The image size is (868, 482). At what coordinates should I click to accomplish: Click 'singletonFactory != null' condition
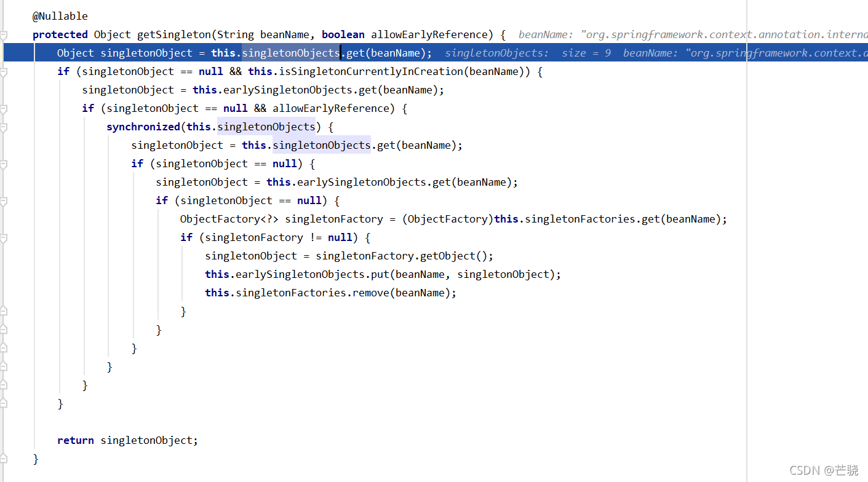click(x=279, y=237)
